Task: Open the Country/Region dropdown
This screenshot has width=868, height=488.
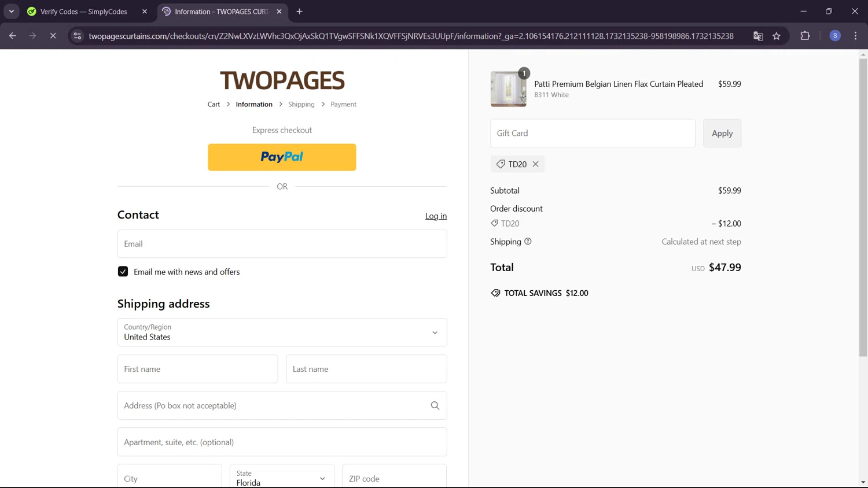Action: pyautogui.click(x=282, y=332)
